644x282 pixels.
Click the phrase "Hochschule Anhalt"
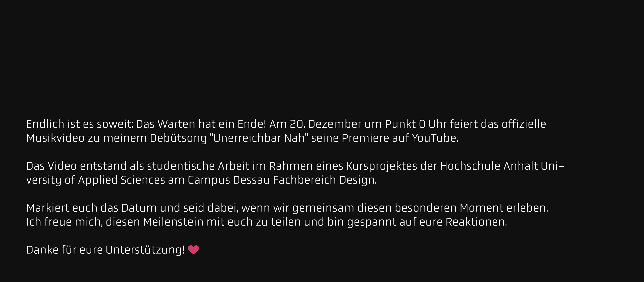pyautogui.click(x=489, y=166)
